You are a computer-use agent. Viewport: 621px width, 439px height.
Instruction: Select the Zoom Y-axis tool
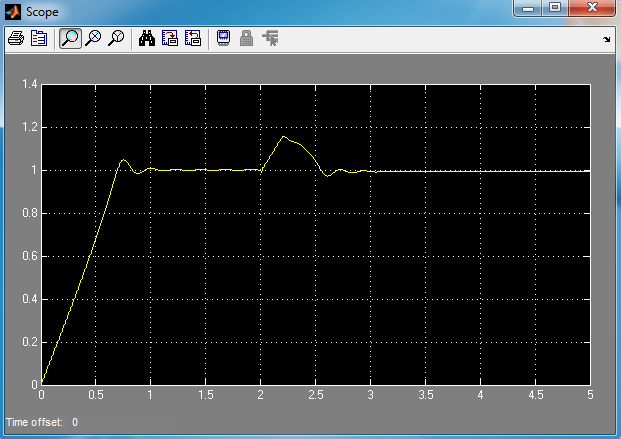click(116, 39)
